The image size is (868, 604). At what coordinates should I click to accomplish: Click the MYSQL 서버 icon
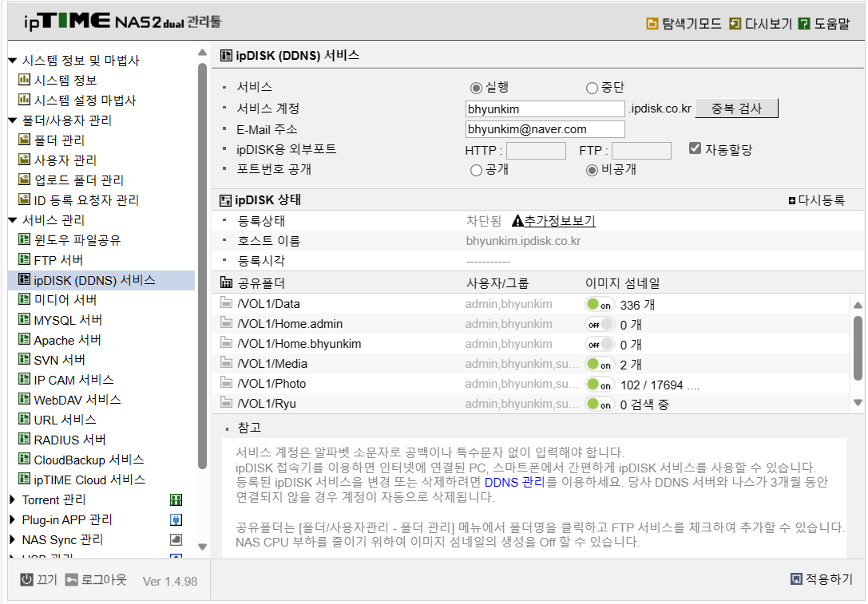[24, 319]
